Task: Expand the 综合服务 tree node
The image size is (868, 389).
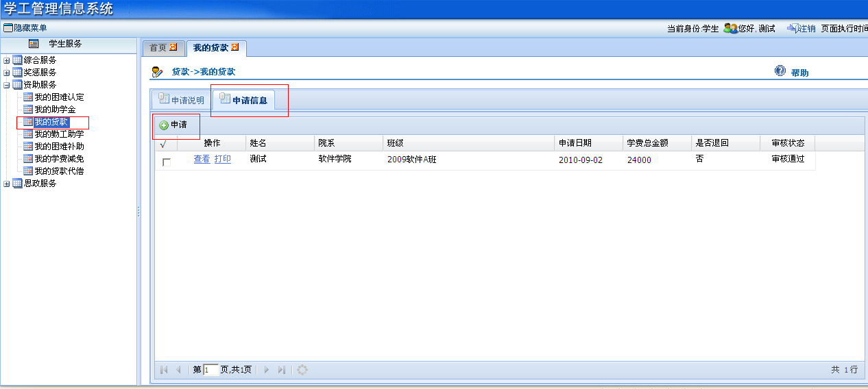Action: pos(7,60)
